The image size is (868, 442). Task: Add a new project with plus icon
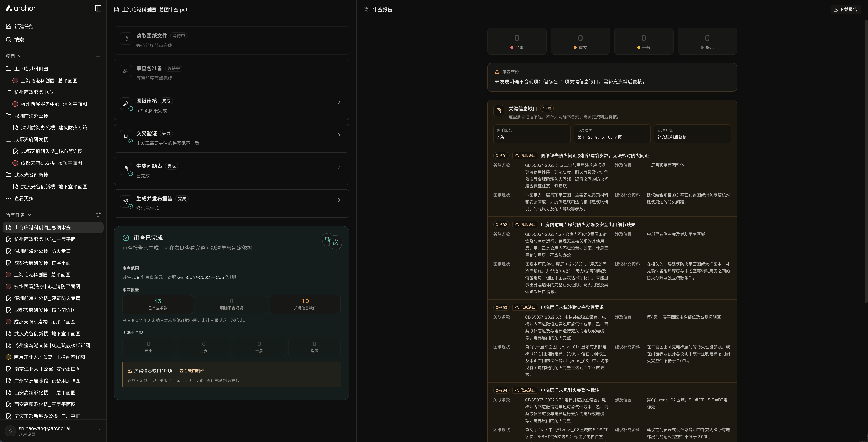pos(98,56)
